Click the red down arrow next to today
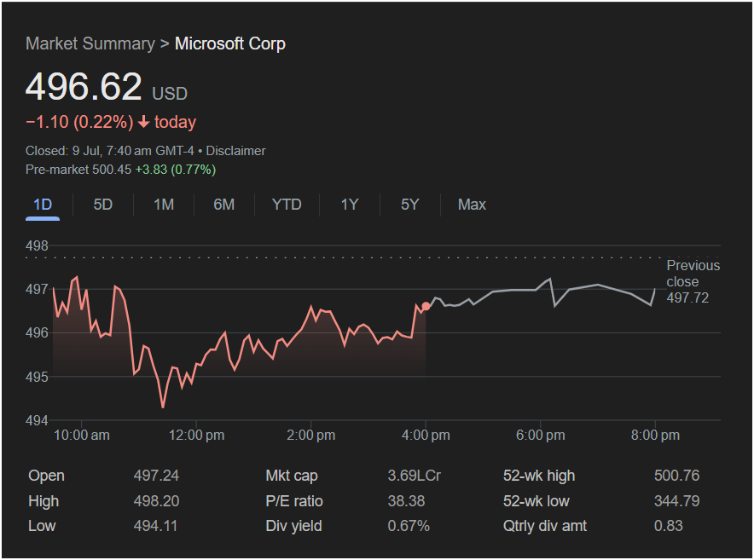The image size is (754, 560). pyautogui.click(x=143, y=122)
